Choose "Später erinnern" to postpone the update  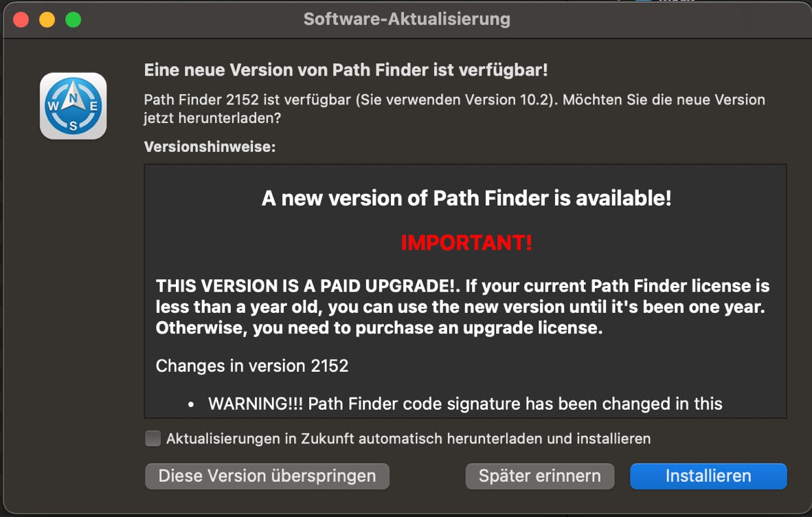(x=539, y=476)
